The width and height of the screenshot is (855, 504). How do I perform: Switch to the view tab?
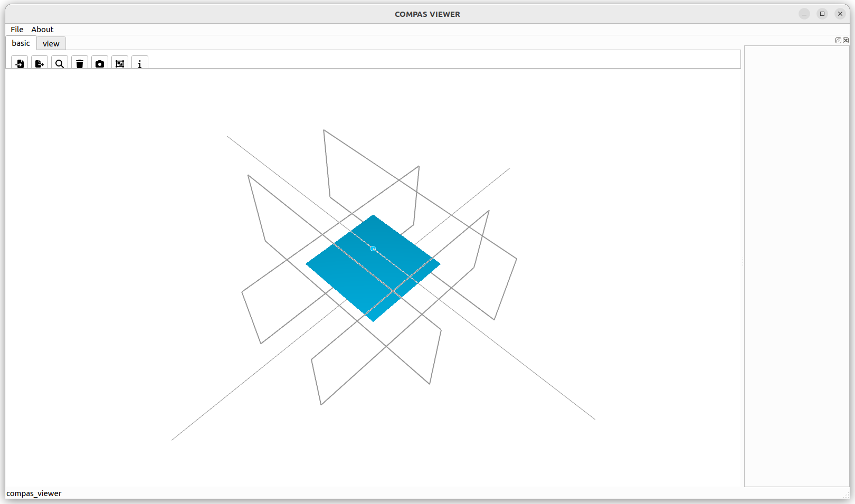coord(51,44)
